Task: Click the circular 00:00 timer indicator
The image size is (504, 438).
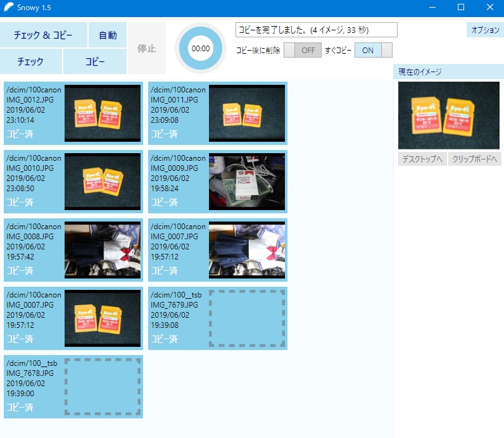Action: 201,48
